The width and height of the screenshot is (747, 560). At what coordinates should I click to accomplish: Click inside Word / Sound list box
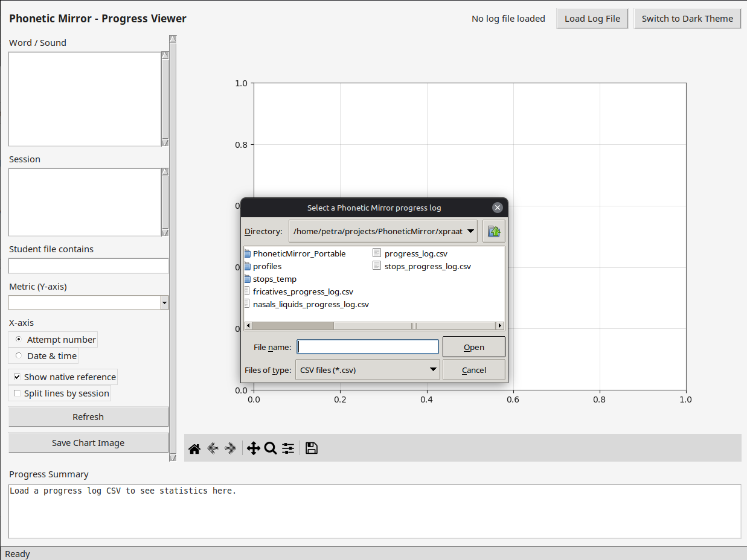coord(85,99)
